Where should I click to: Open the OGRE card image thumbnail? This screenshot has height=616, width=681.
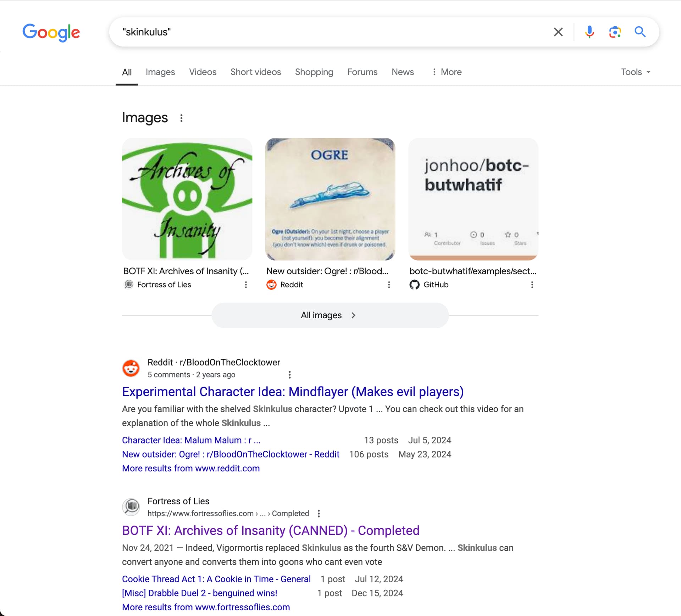pos(330,199)
